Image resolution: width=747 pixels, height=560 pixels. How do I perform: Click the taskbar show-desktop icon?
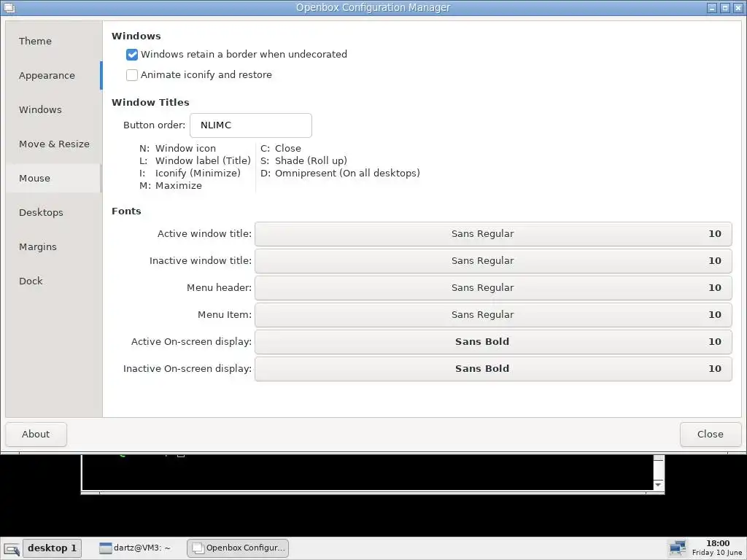(x=12, y=548)
